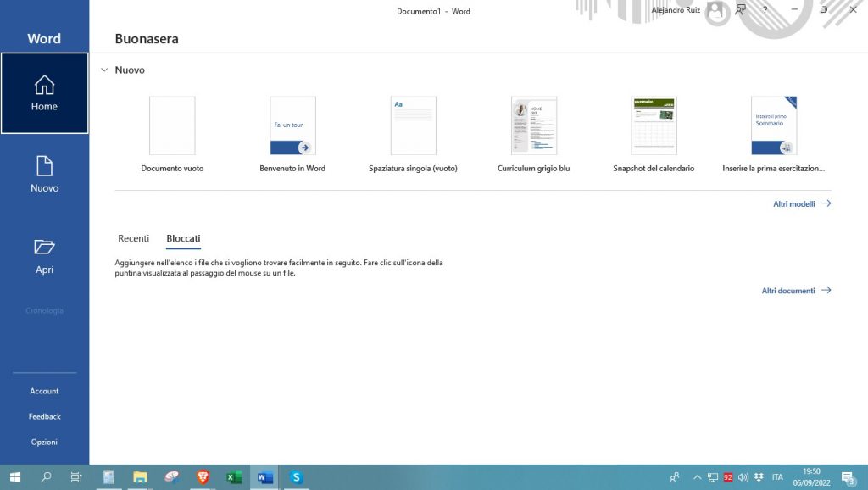Select the Bloccati tab
Screen dimensions: 868x490
click(x=183, y=239)
